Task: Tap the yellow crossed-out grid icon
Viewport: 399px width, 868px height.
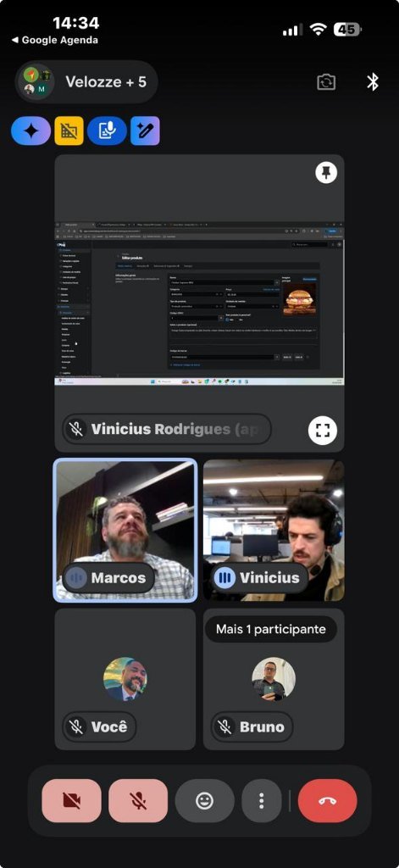Action: pyautogui.click(x=69, y=131)
